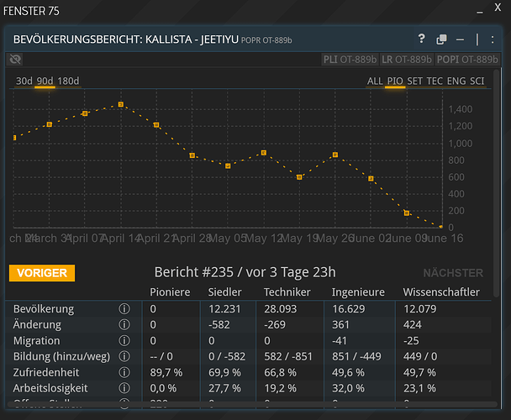Click Siedler population value 12.231
This screenshot has width=511, height=420.
(224, 308)
